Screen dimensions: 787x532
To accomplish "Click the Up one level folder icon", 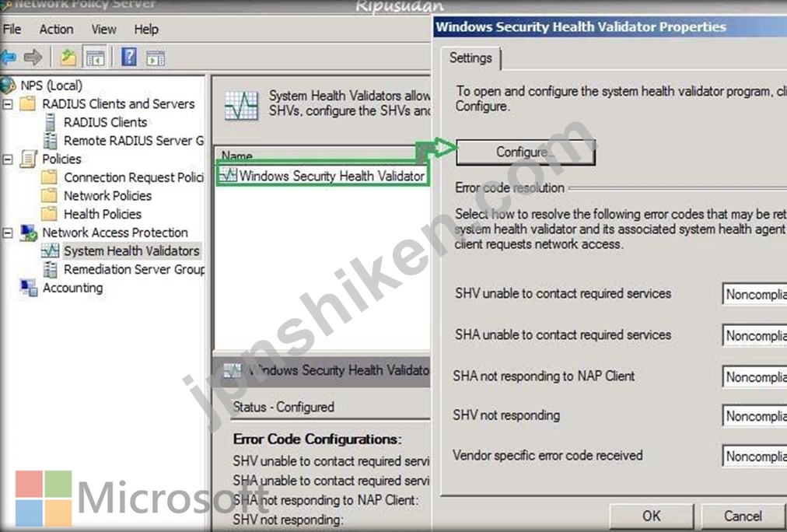I will (x=68, y=58).
